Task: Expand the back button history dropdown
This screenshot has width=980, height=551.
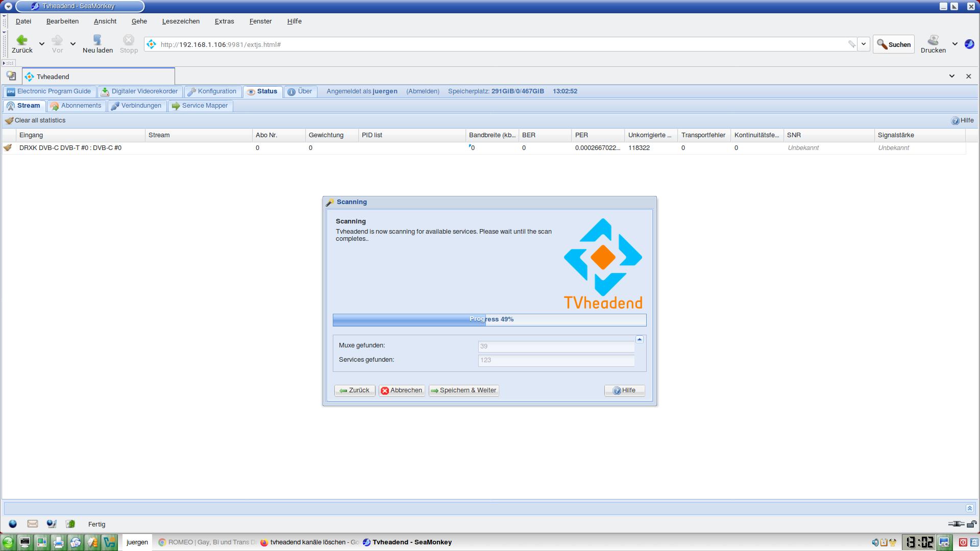Action: tap(42, 44)
